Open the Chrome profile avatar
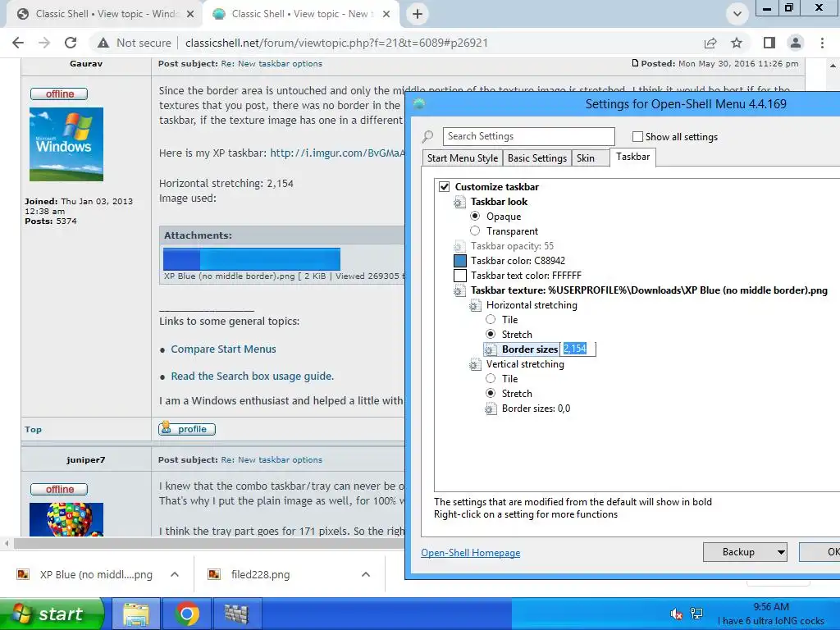The width and height of the screenshot is (840, 630). coord(796,43)
